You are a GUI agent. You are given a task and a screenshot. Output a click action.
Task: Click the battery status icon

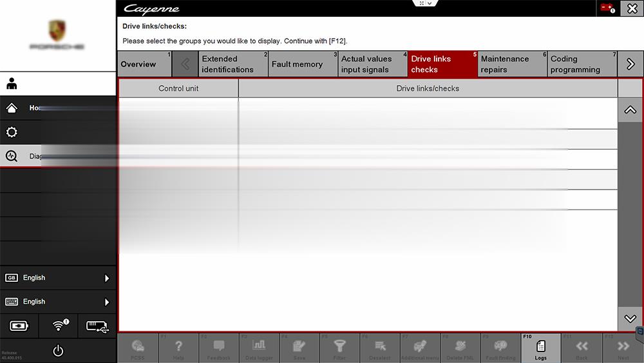coord(19,326)
